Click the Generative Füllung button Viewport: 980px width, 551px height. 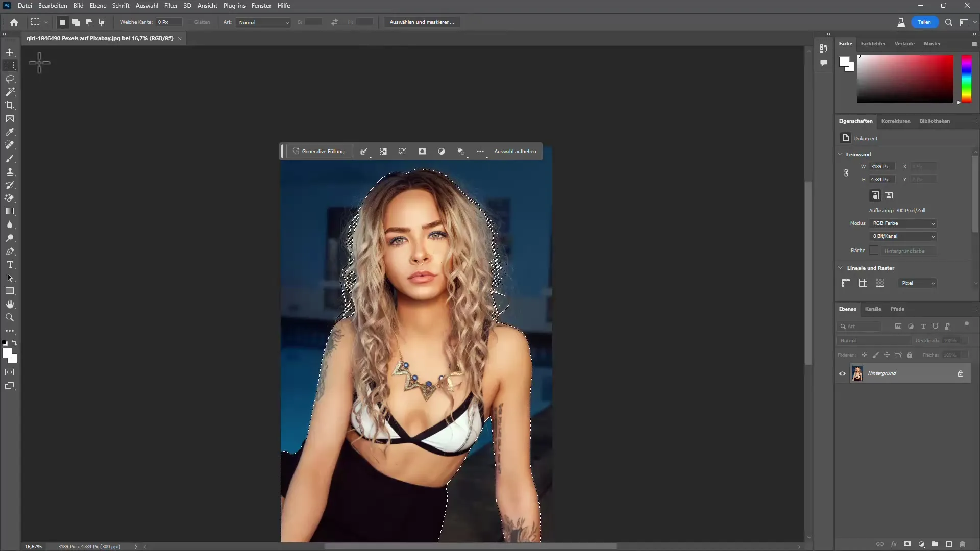[x=319, y=151]
